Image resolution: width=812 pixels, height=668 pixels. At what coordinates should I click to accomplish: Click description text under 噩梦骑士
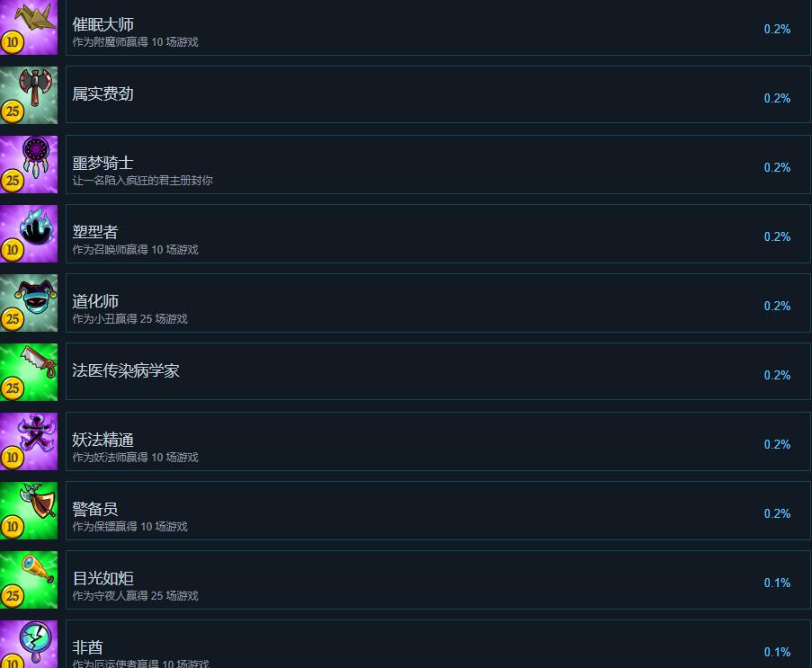click(142, 181)
